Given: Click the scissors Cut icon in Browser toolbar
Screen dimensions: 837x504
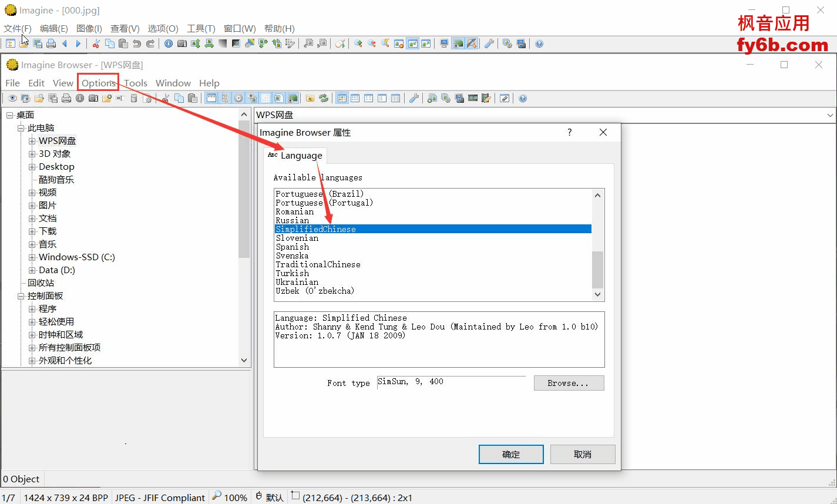Looking at the screenshot, I should coord(166,98).
